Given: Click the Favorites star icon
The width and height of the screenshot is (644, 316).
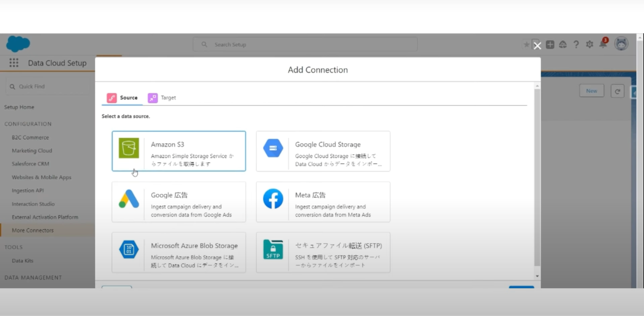Looking at the screenshot, I should (x=526, y=45).
